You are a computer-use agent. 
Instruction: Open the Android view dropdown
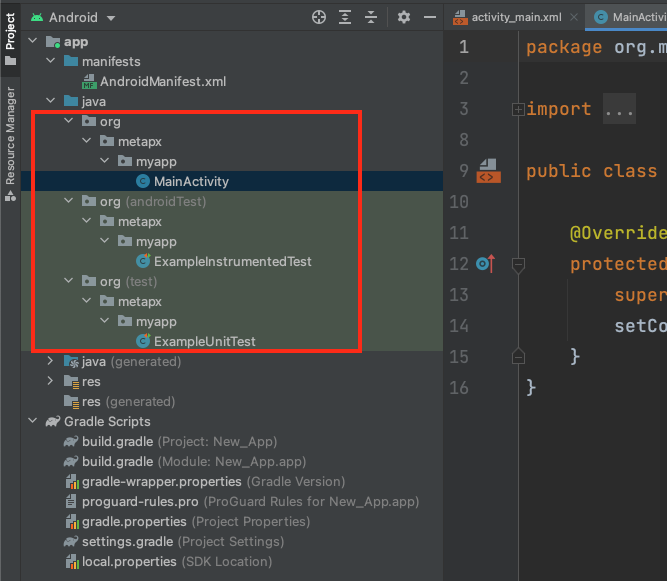(73, 17)
